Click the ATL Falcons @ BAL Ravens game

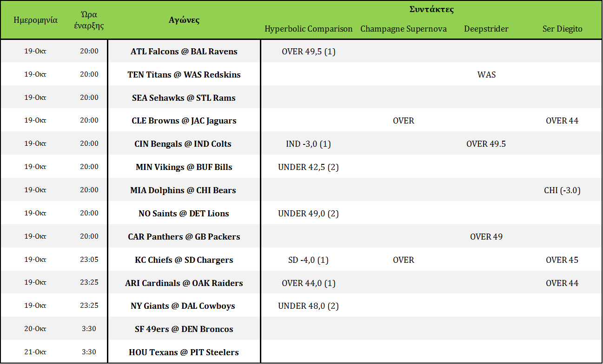[x=184, y=52]
